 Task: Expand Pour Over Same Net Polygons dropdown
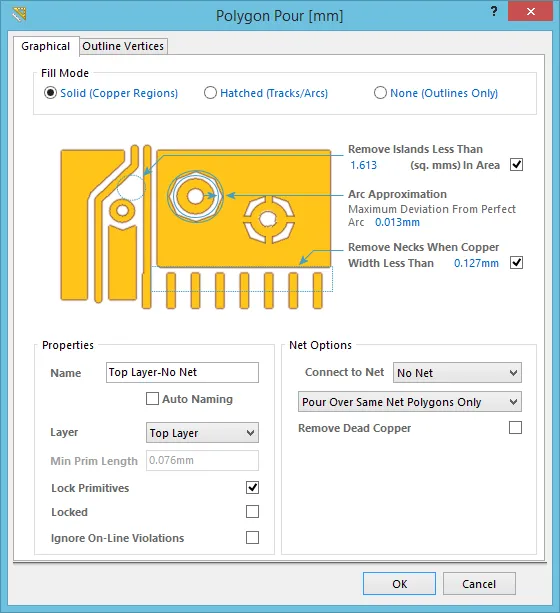(x=409, y=402)
